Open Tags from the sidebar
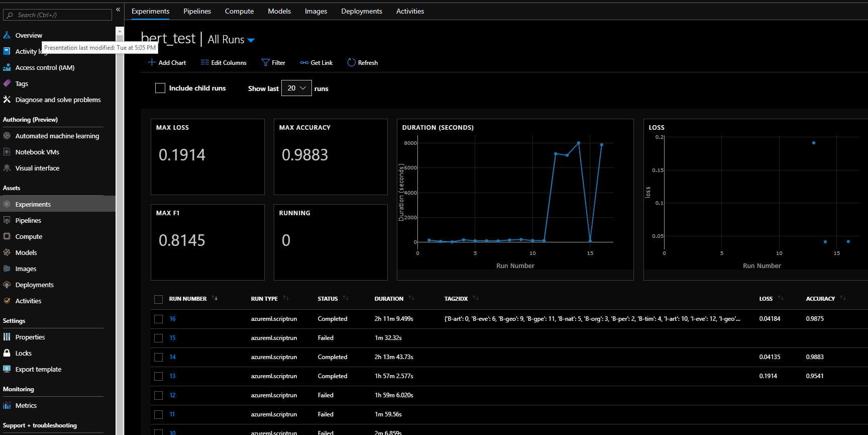The image size is (868, 435). tap(22, 83)
